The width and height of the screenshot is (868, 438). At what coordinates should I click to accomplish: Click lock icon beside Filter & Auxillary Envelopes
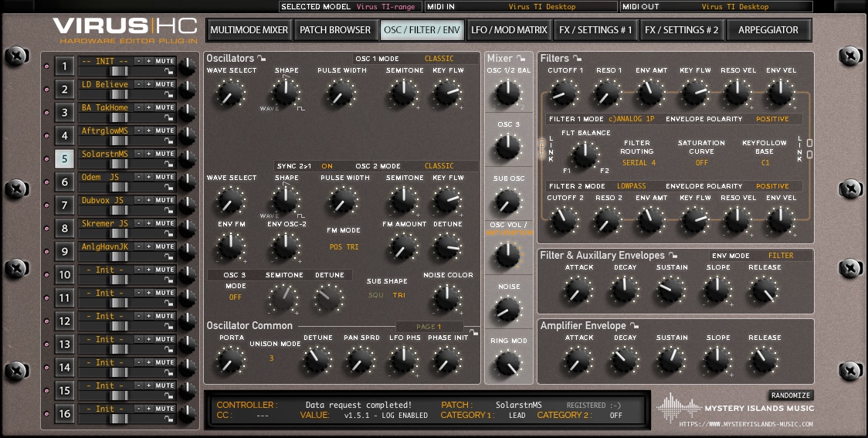[x=673, y=256]
